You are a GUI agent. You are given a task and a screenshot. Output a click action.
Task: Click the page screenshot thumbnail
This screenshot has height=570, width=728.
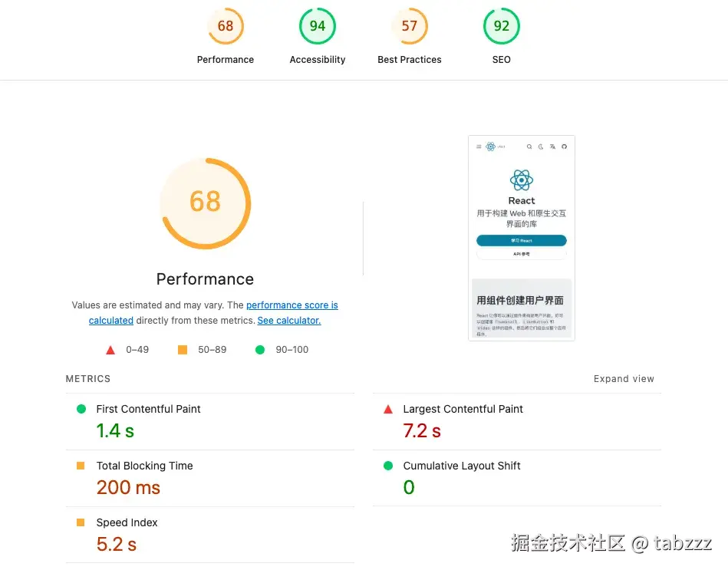click(x=522, y=238)
